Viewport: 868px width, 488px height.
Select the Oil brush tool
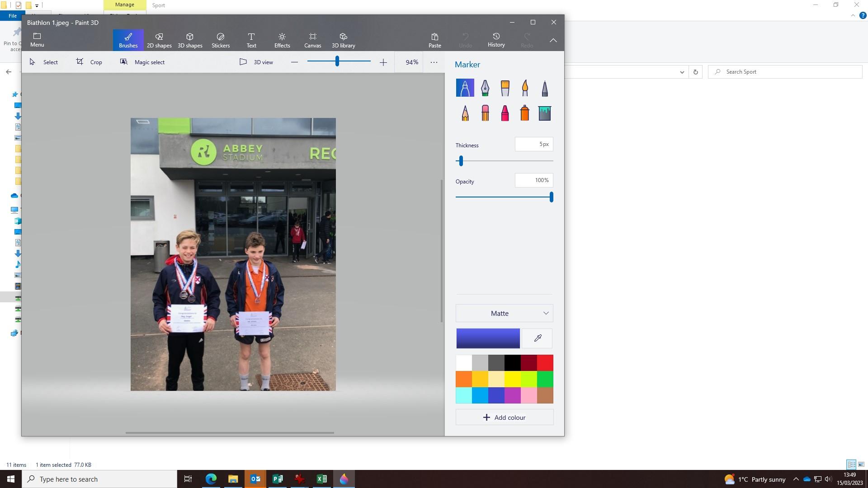505,88
